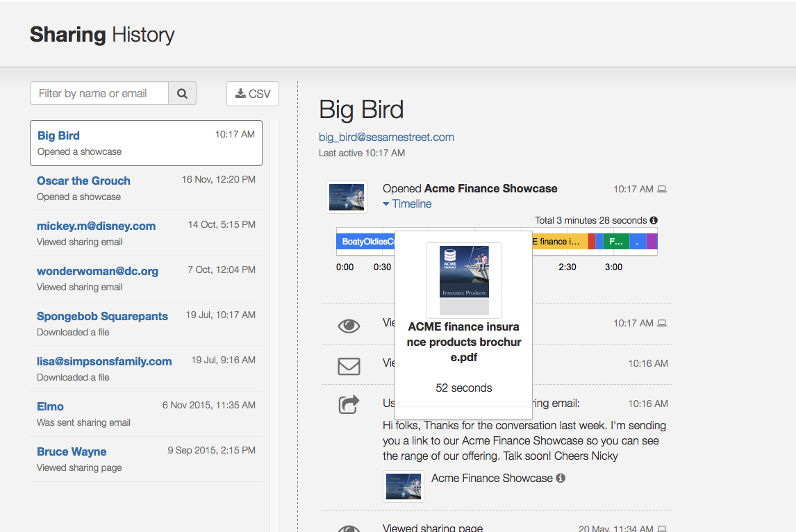Download sharing history as CSV
796x532 pixels.
click(253, 94)
